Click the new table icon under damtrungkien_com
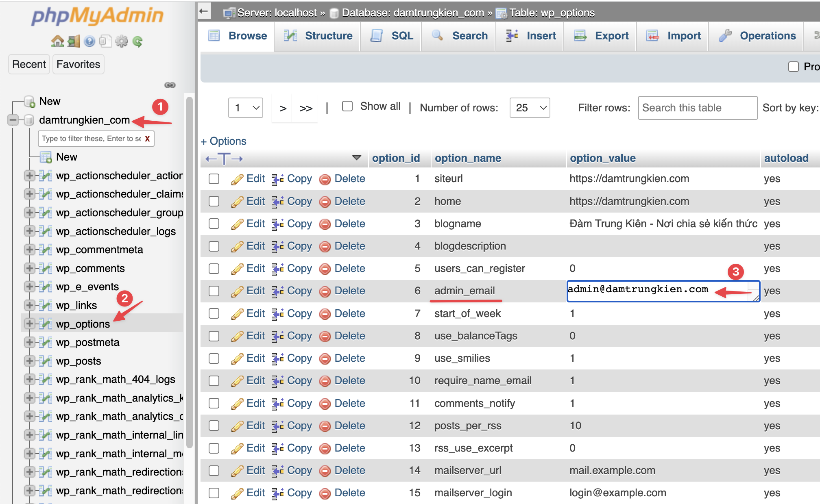This screenshot has height=504, width=820. [46, 157]
